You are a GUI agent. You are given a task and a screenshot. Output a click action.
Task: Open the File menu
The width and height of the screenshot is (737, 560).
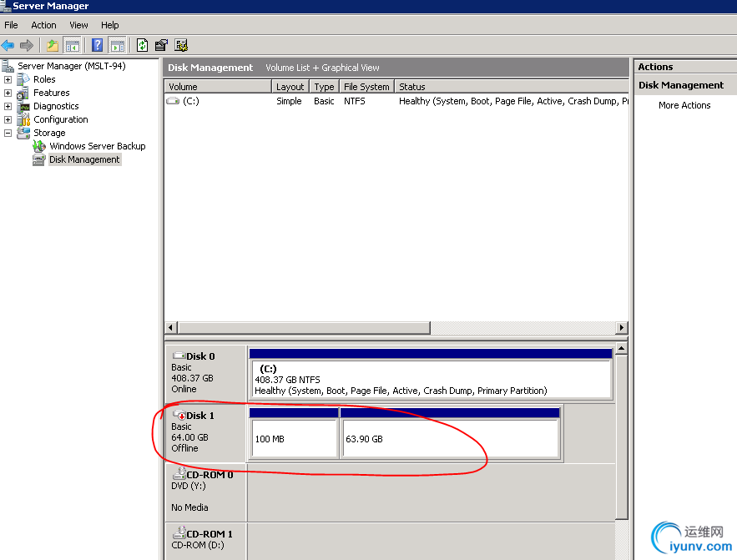click(12, 25)
